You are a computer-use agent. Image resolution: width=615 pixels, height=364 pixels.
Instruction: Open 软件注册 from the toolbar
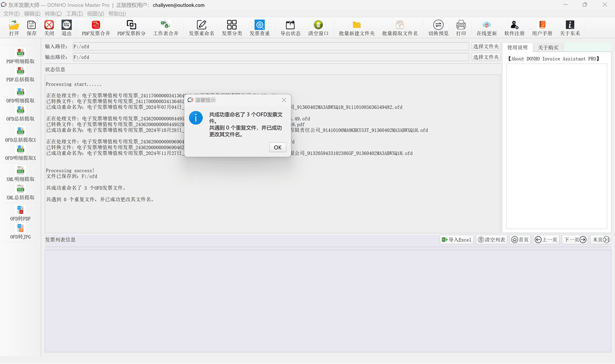[x=514, y=28]
